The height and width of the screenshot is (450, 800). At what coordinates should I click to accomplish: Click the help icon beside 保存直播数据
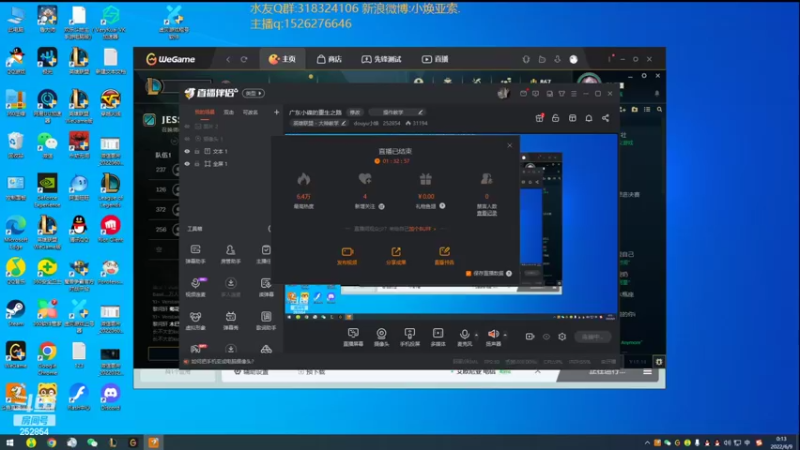pos(509,273)
